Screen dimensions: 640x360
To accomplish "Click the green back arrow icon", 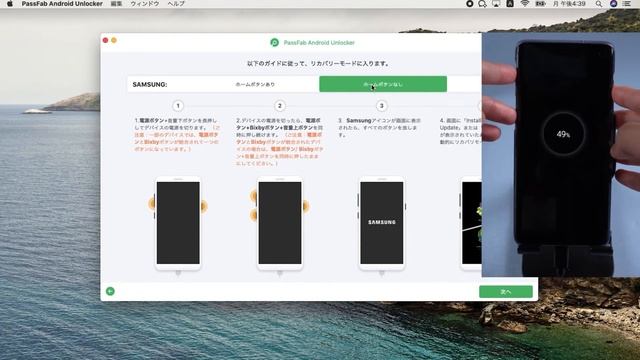I will (110, 291).
